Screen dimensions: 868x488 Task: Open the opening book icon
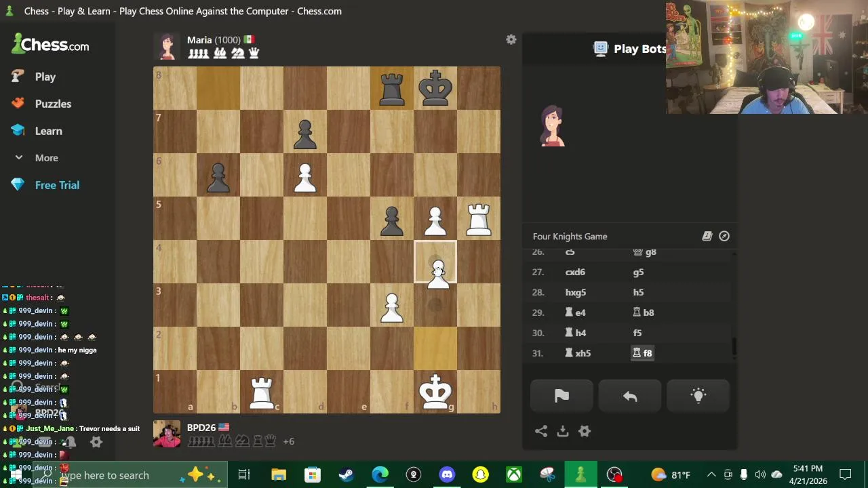click(707, 236)
